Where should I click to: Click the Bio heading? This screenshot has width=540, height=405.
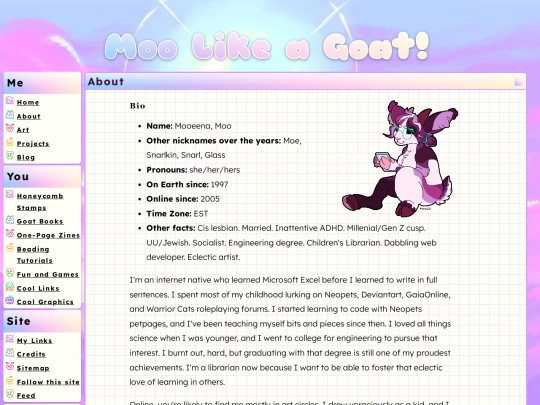[137, 106]
